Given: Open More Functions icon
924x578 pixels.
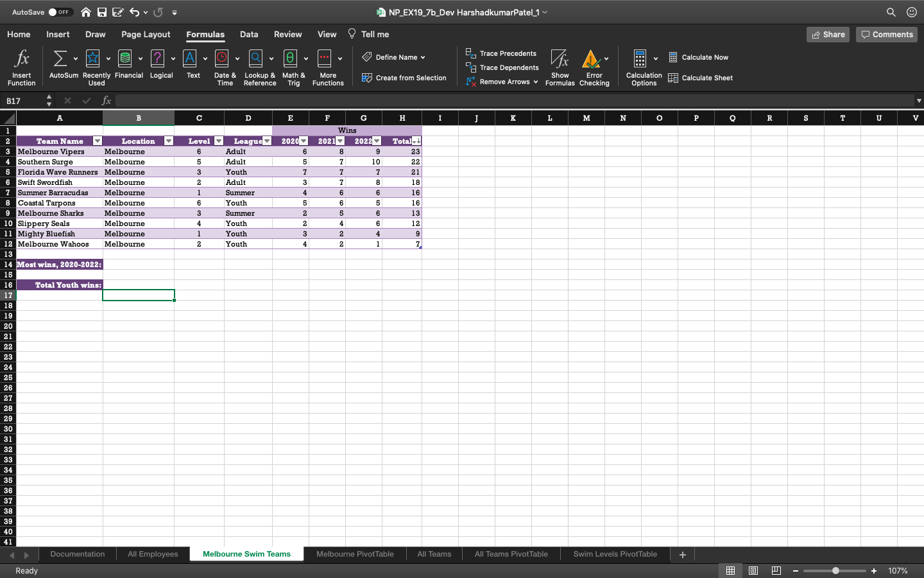Looking at the screenshot, I should [325, 59].
